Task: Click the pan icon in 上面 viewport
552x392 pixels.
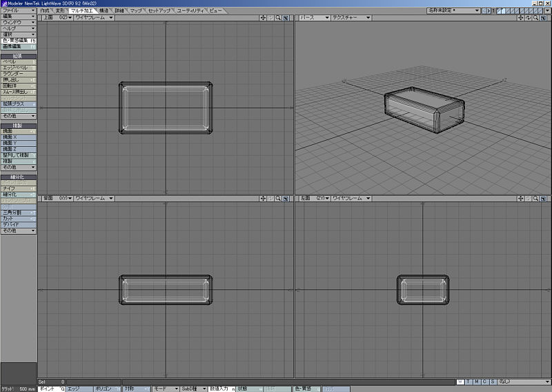Action: 263,17
